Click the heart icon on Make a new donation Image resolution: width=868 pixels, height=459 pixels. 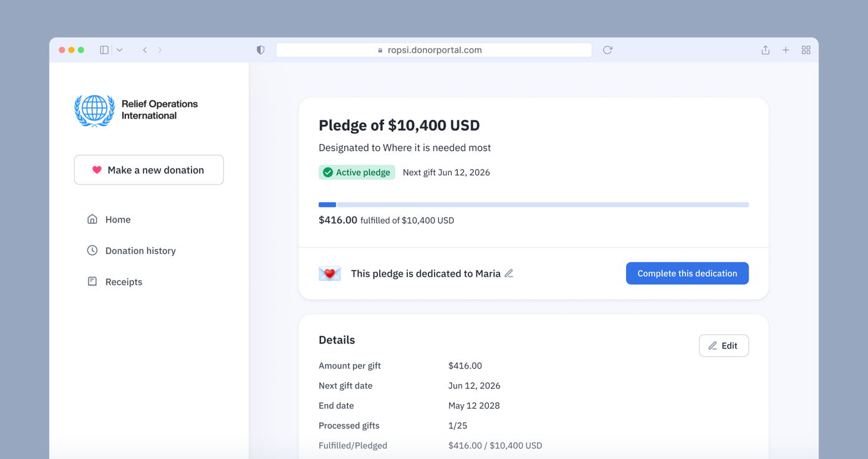coord(97,170)
